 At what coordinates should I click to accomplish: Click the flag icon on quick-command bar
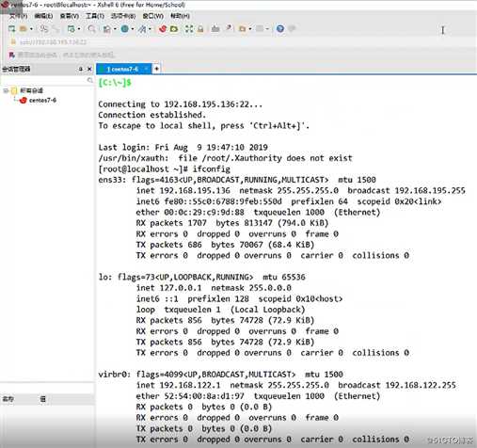[x=12, y=56]
